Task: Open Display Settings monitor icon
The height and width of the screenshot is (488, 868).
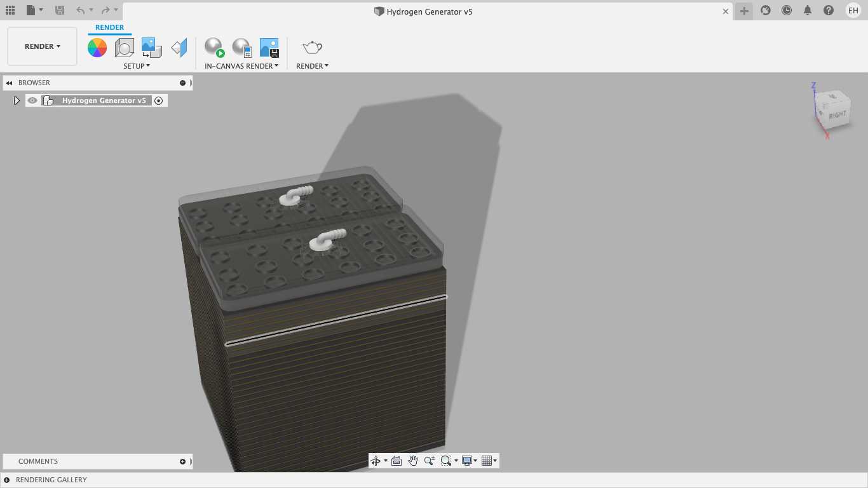Action: pos(467,461)
